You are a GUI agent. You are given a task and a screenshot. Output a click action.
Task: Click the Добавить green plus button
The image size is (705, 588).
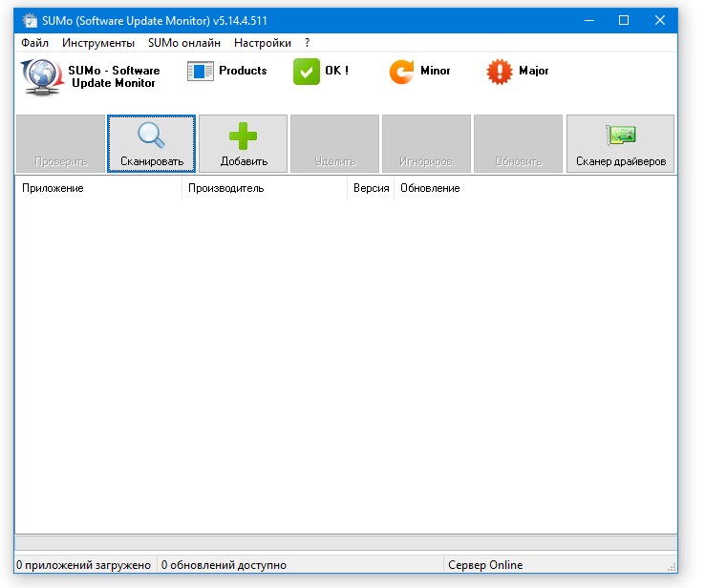click(x=244, y=144)
